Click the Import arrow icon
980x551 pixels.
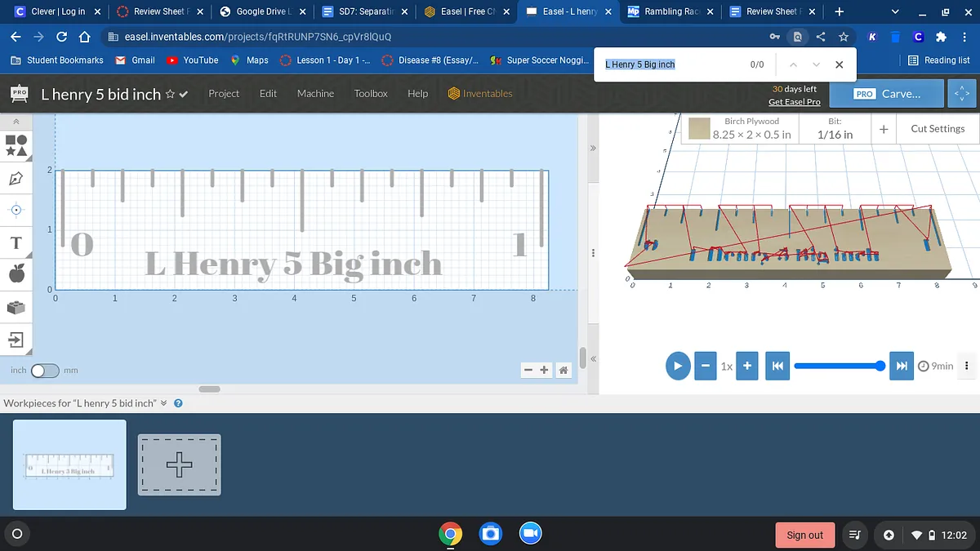coord(16,339)
